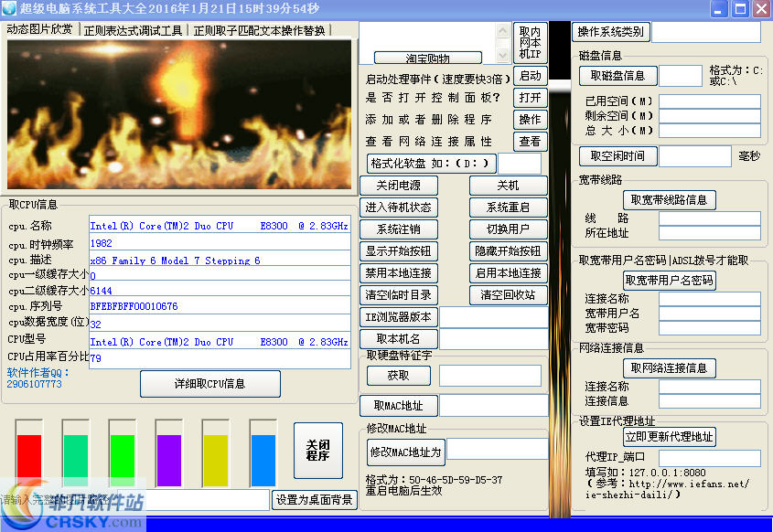
Task: Click 详细取CPU信息 for detailed CPU info
Action: coord(209,384)
